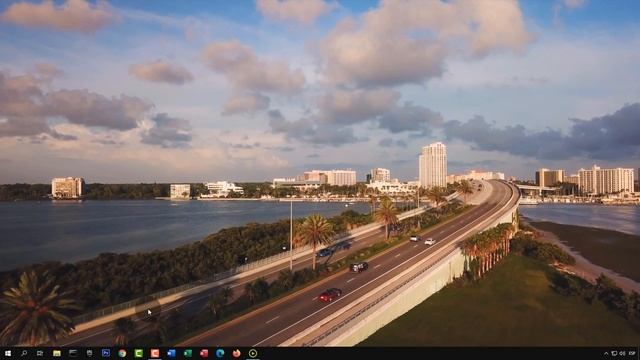Open Microsoft Excel from taskbar
The image size is (640, 360).
(188, 353)
